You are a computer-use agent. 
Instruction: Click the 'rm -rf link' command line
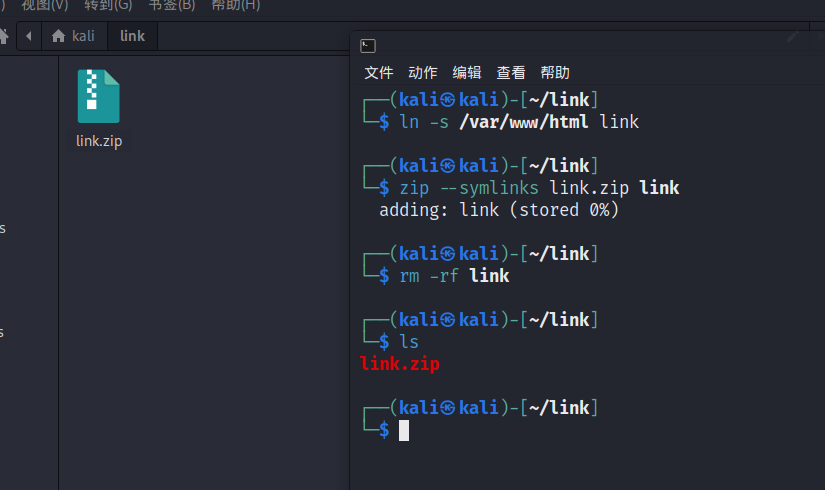pos(454,276)
